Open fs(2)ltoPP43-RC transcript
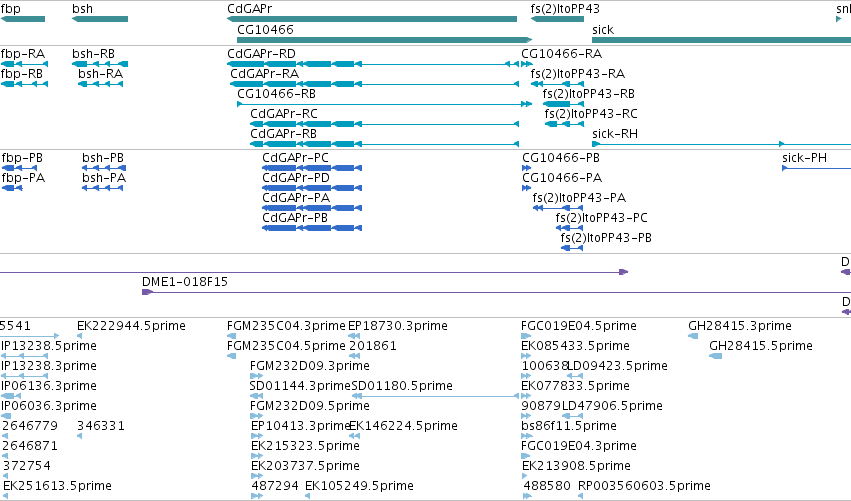Viewport: 851px width, 501px height. 591,114
